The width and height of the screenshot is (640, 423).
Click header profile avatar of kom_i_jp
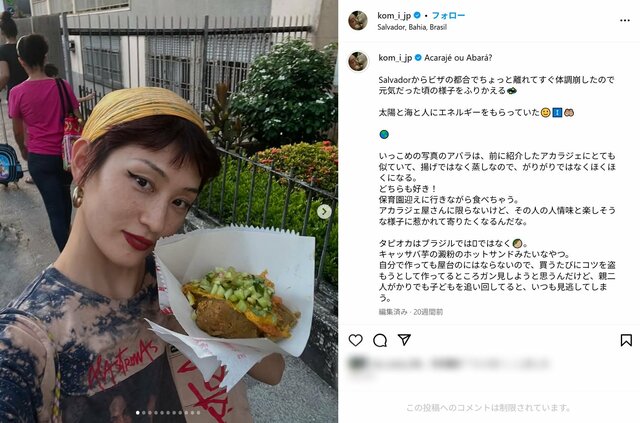(358, 20)
